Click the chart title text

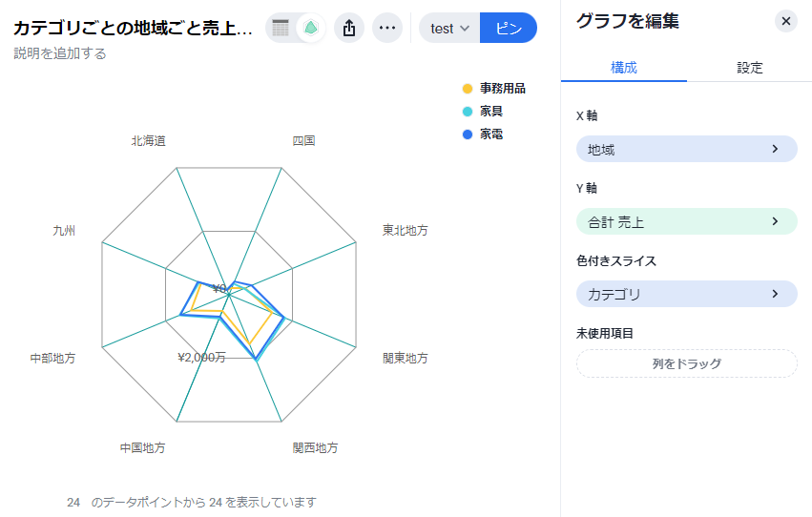point(132,29)
